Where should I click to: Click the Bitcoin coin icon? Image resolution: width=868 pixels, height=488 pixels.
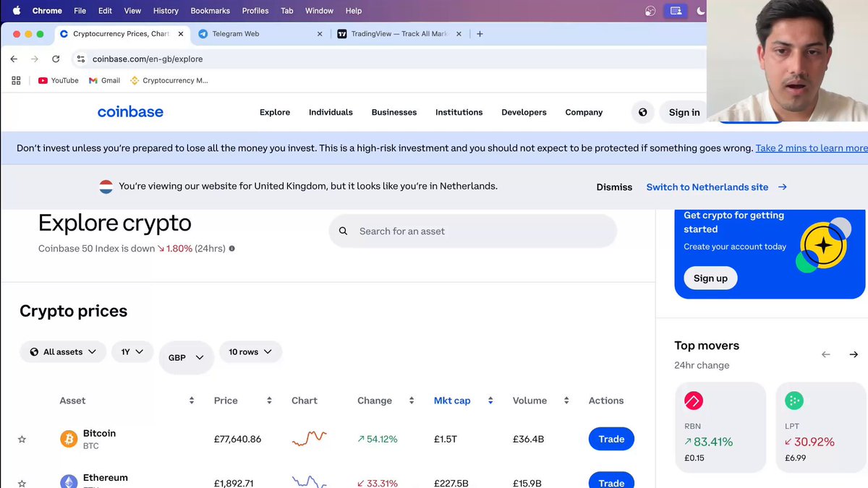pos(69,439)
